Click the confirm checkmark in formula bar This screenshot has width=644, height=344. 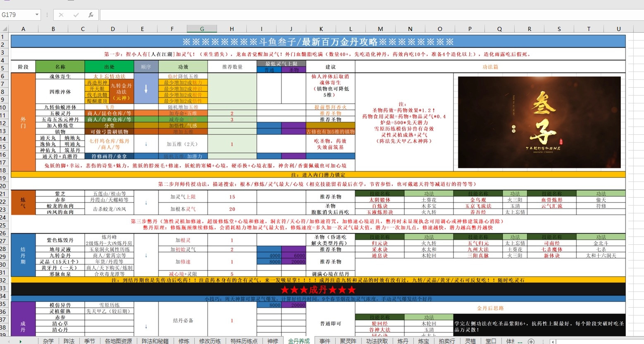click(76, 15)
